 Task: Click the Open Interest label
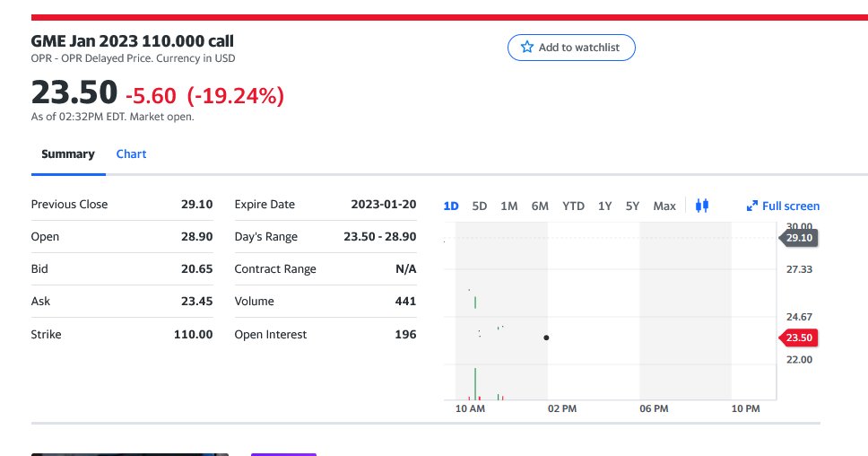[x=270, y=334]
